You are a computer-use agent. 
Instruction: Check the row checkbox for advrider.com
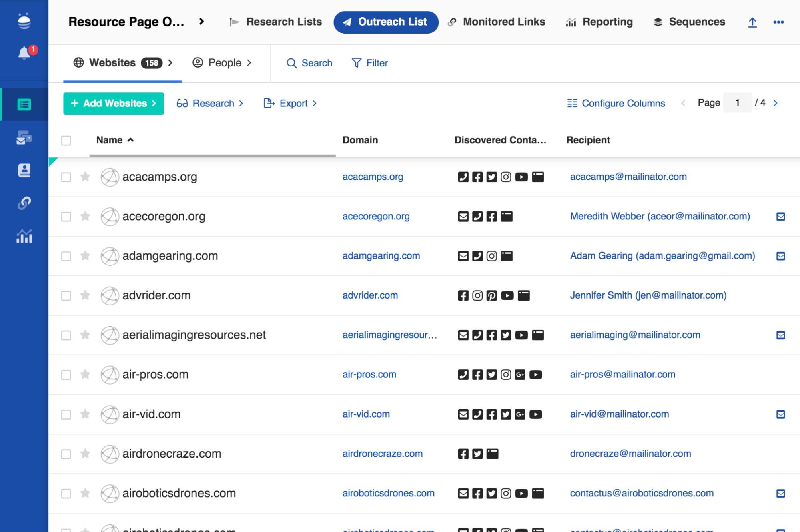66,295
